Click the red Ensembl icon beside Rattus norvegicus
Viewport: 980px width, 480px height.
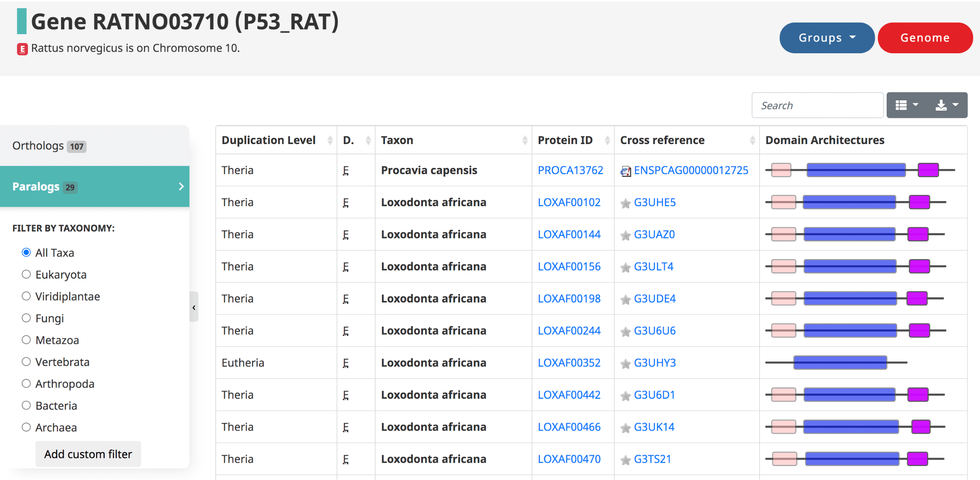(22, 49)
